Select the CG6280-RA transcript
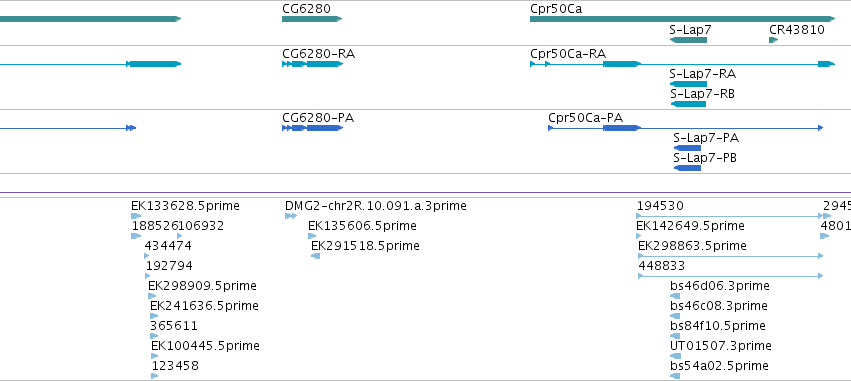Screen dimensions: 851x381 pos(312,64)
